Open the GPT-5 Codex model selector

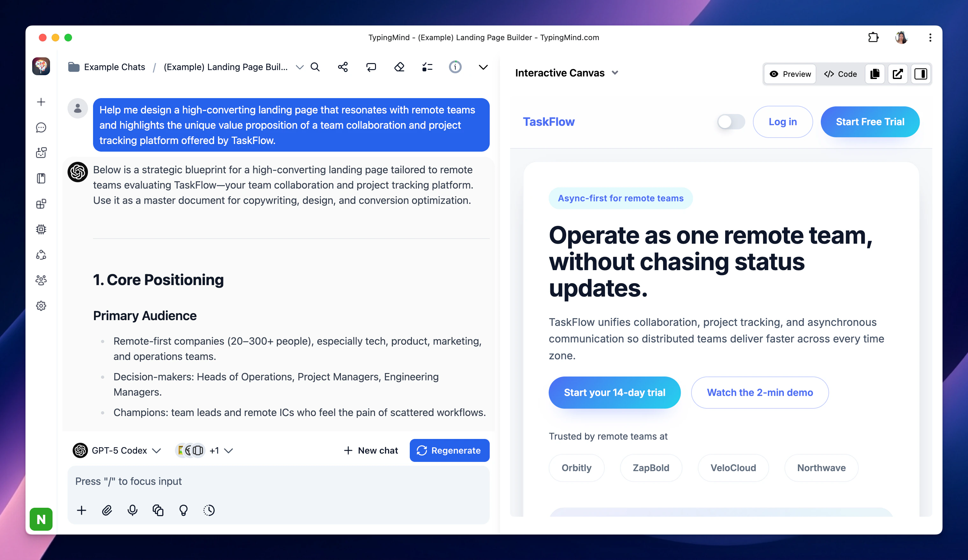pos(117,450)
